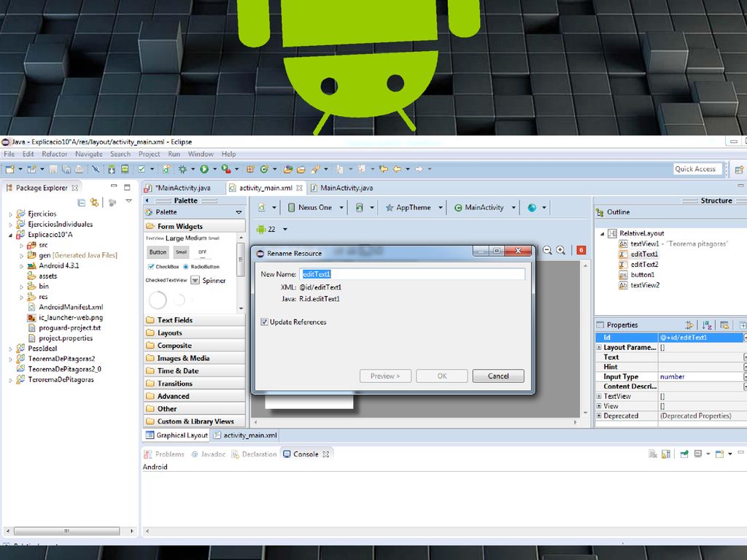The height and width of the screenshot is (560, 747).
Task: Click Collapse All in Package Explorer
Action: 82,203
